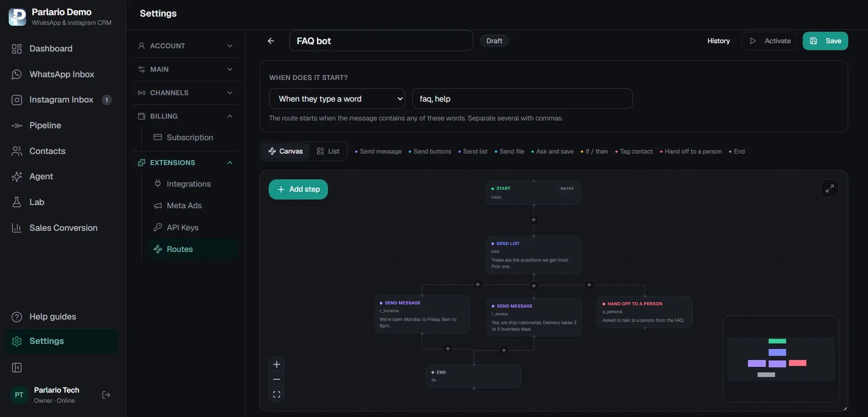Open Help guides
The height and width of the screenshot is (417, 868).
(61, 317)
